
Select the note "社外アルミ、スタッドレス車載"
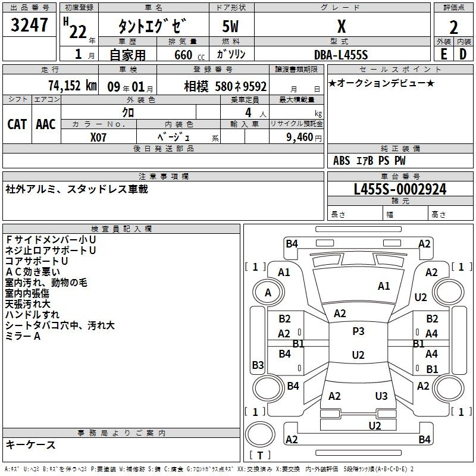pyautogui.click(x=77, y=189)
